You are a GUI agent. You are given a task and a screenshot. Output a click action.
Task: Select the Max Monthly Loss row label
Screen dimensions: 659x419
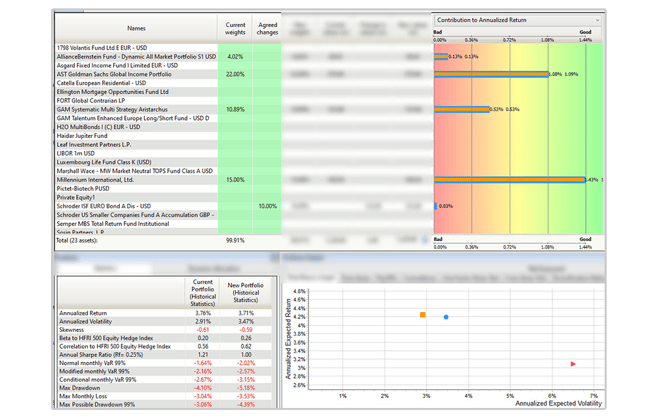[x=83, y=396]
